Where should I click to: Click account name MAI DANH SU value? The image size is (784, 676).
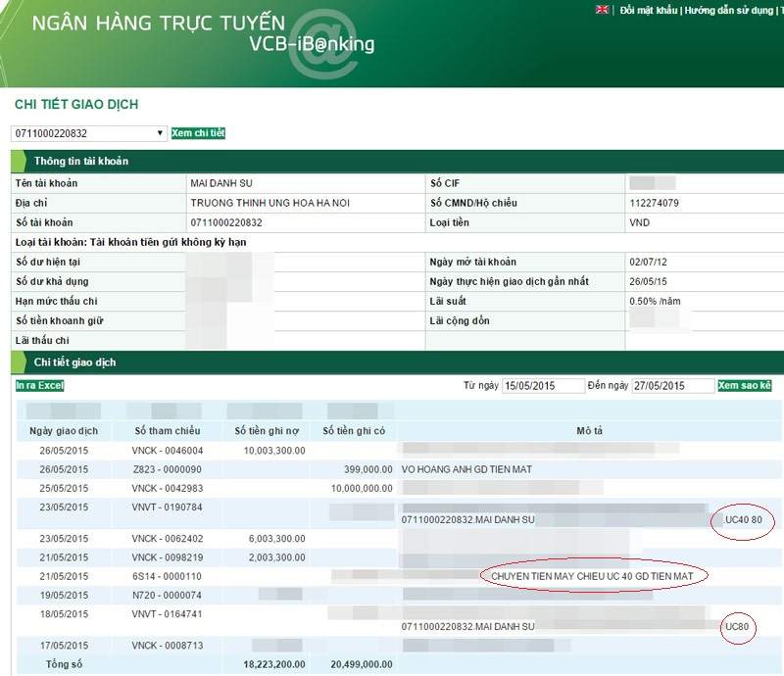pyautogui.click(x=221, y=183)
